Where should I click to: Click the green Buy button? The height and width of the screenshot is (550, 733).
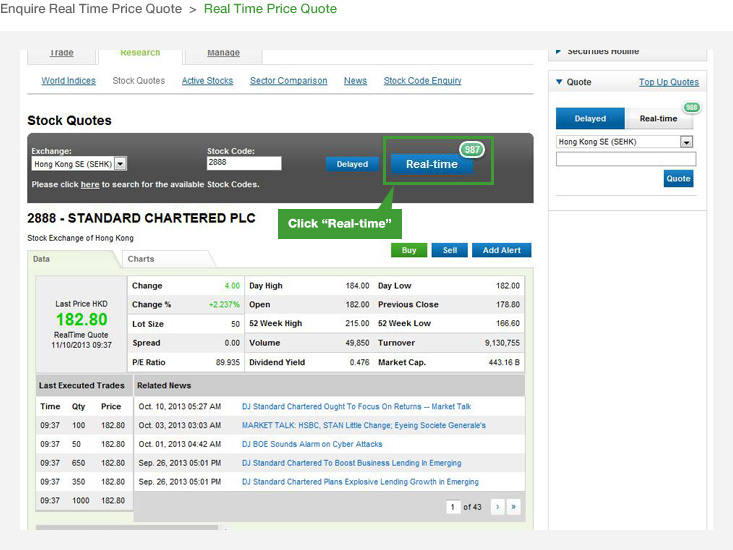point(409,250)
